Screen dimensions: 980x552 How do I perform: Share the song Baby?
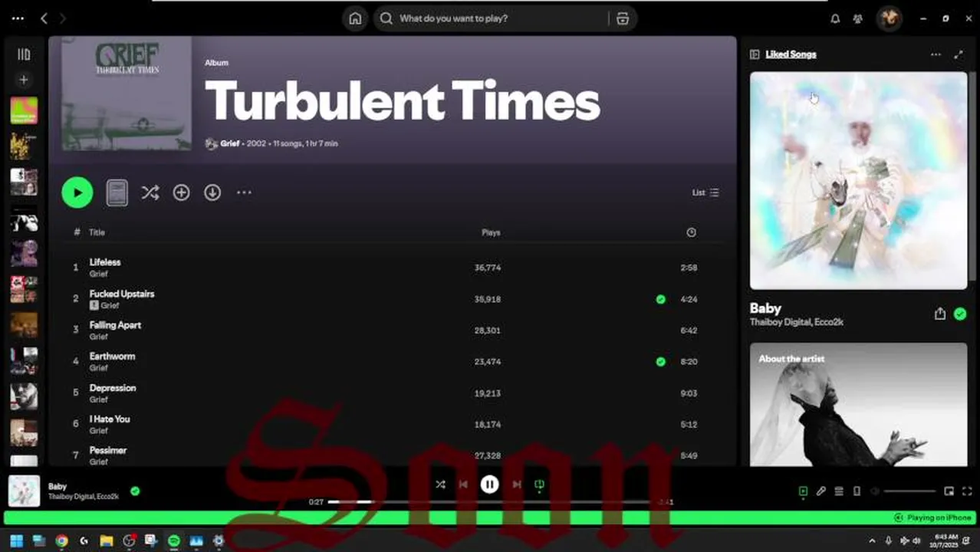click(939, 314)
